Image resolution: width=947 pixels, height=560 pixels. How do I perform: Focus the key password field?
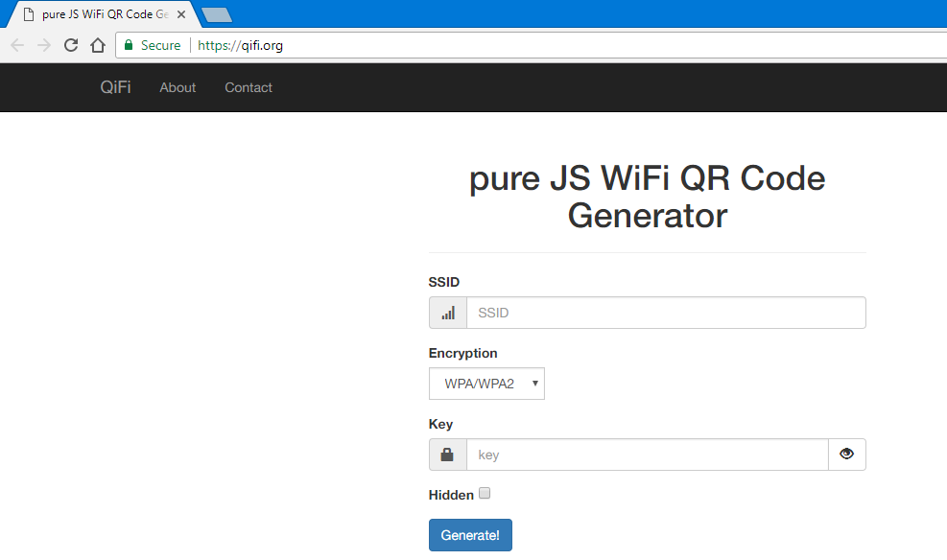647,455
